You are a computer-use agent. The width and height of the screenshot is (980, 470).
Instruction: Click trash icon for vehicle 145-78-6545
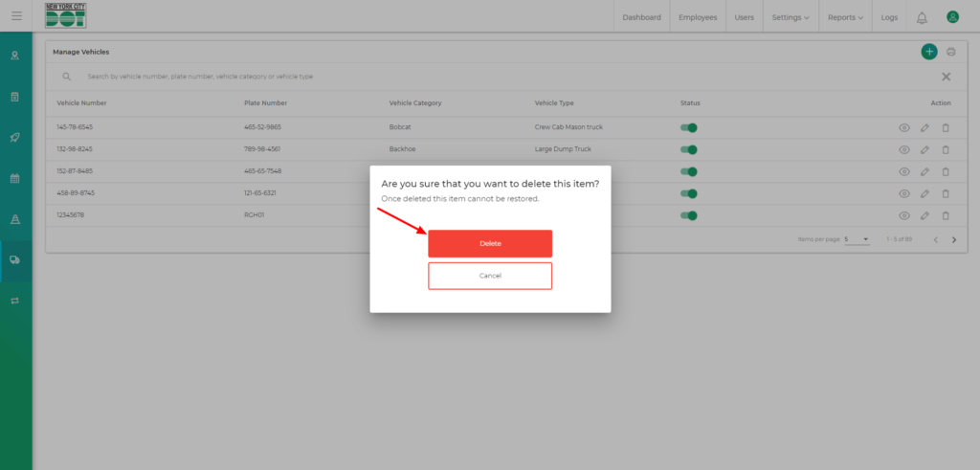[x=946, y=127]
